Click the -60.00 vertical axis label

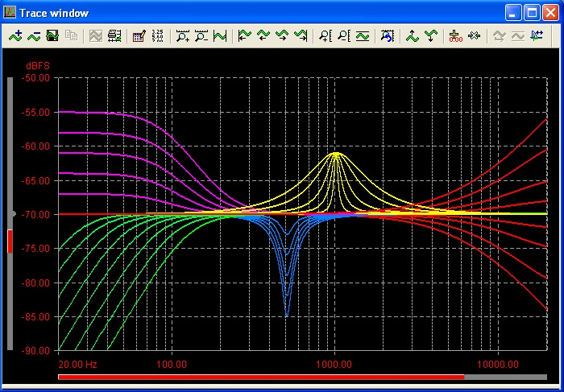[36, 146]
